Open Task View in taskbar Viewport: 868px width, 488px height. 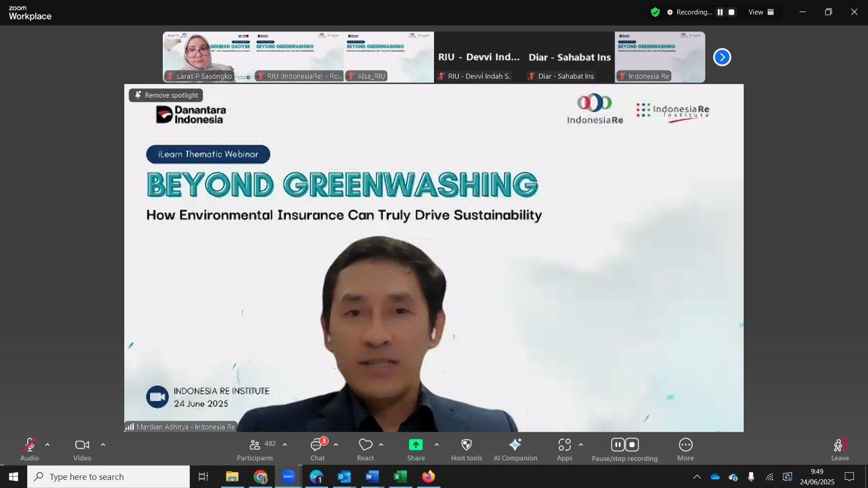203,477
